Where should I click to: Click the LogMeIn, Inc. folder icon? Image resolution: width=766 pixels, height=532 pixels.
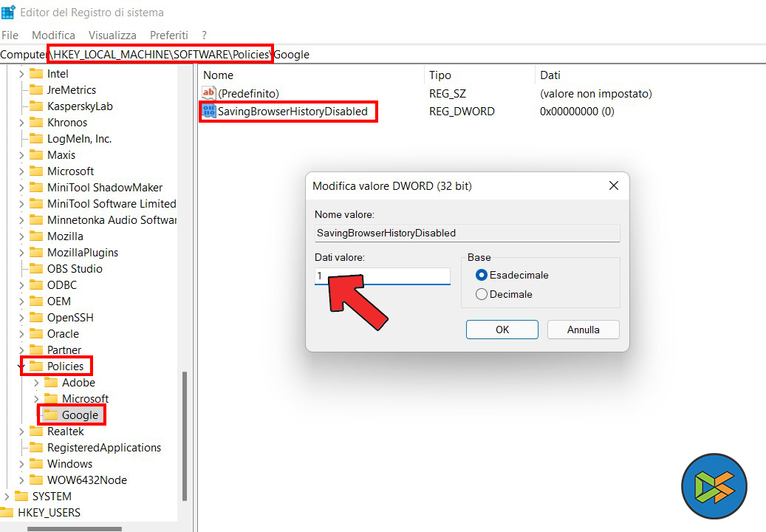point(36,139)
